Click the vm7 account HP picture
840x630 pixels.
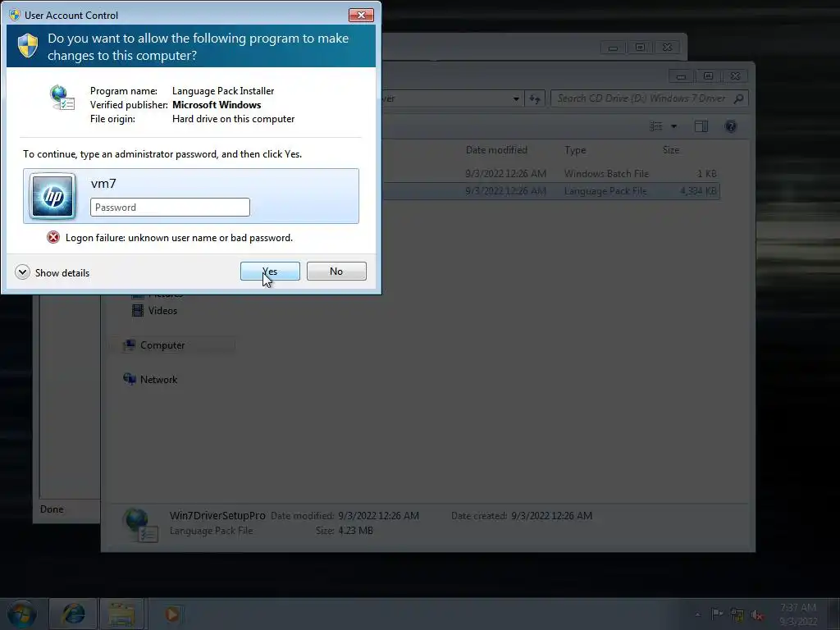pyautogui.click(x=52, y=196)
